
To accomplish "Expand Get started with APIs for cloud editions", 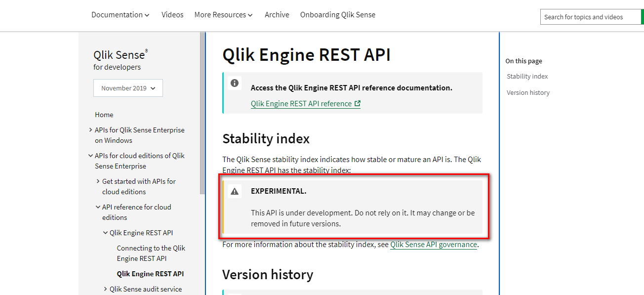I will pyautogui.click(x=98, y=181).
